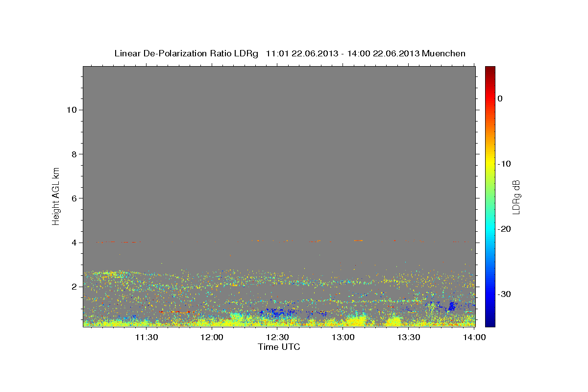Click the 'Time UTC' axis label
The height and width of the screenshot is (392, 588).
[x=279, y=347]
